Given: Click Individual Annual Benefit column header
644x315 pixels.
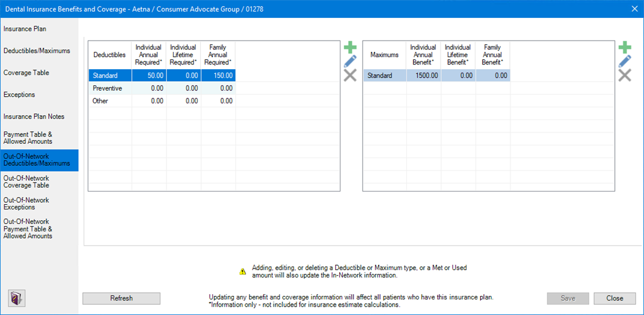Looking at the screenshot, I should pyautogui.click(x=424, y=55).
